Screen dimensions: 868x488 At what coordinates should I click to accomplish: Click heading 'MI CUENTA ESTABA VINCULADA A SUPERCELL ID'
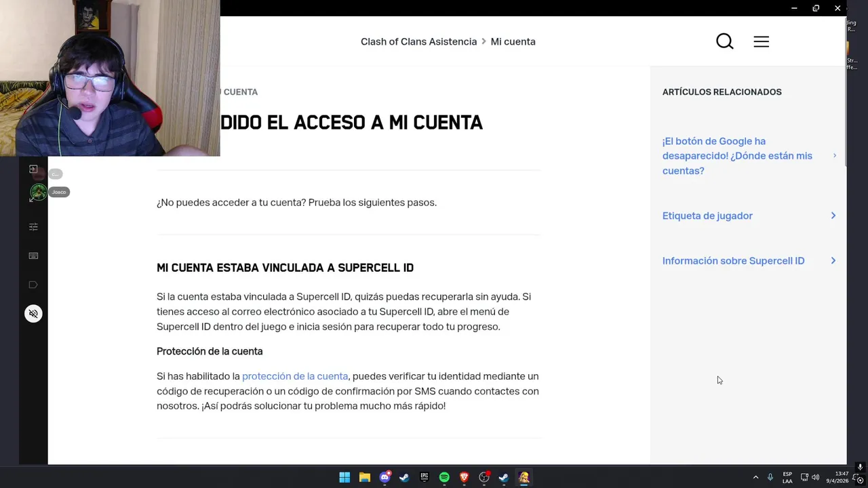pyautogui.click(x=285, y=268)
